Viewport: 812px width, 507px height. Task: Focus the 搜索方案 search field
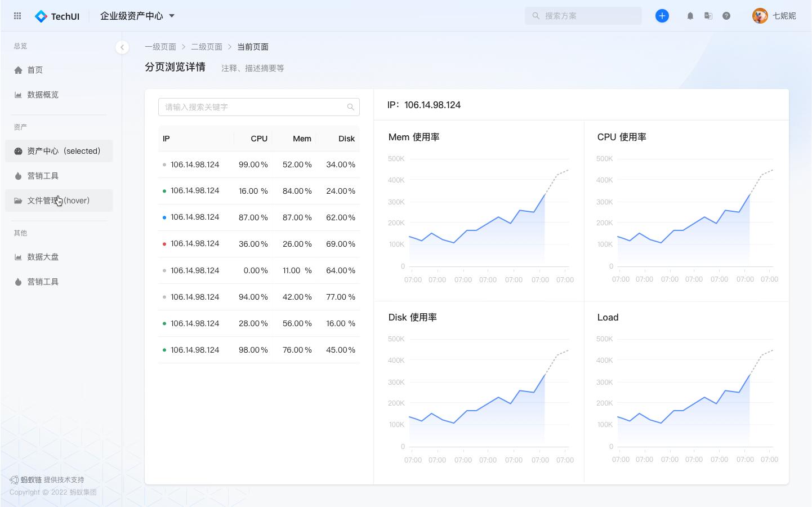[583, 16]
